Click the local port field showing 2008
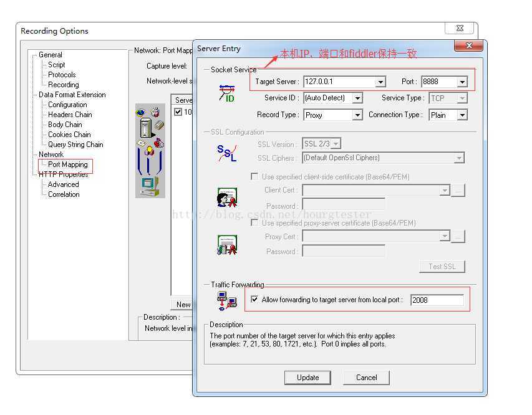 click(x=437, y=300)
